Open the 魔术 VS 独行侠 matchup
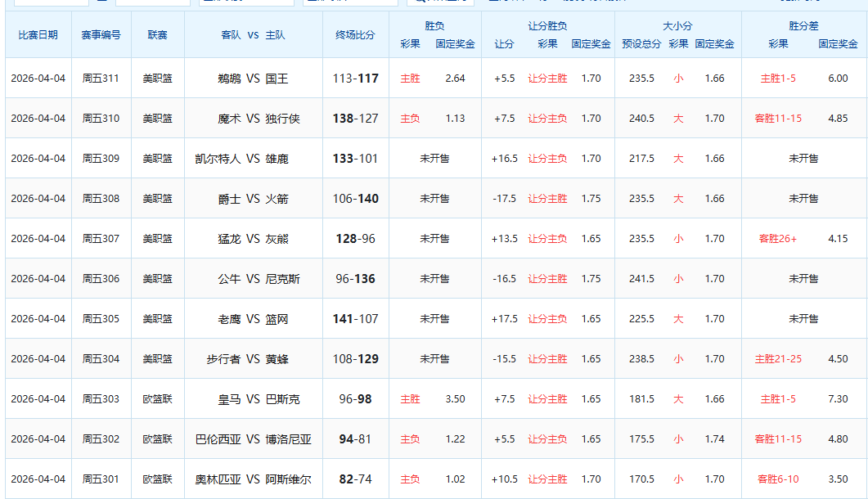 click(253, 119)
